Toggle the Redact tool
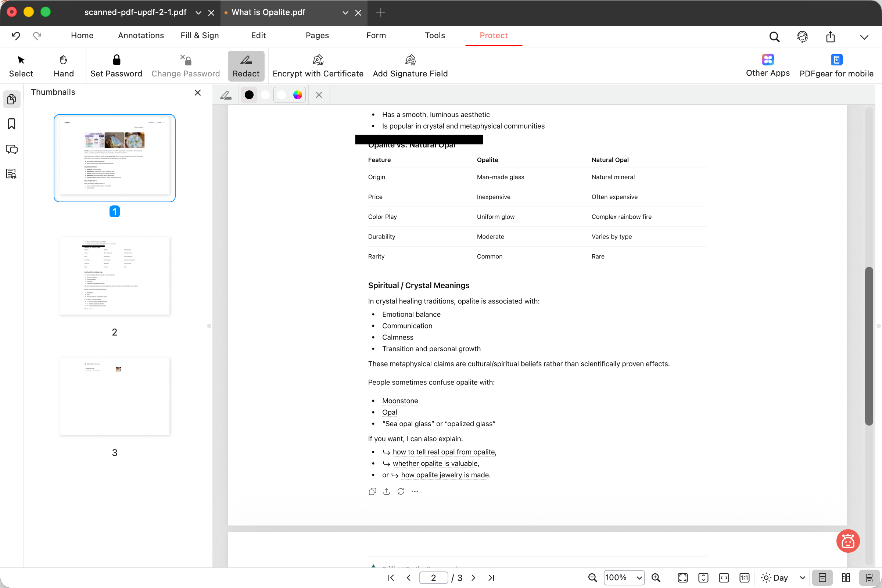Screen dimensions: 882x588 pyautogui.click(x=246, y=66)
